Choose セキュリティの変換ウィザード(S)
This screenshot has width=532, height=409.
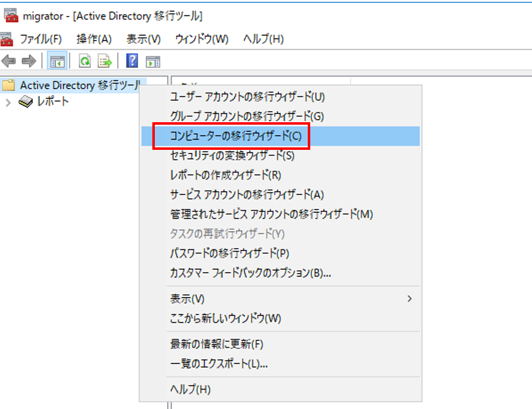coord(281,155)
